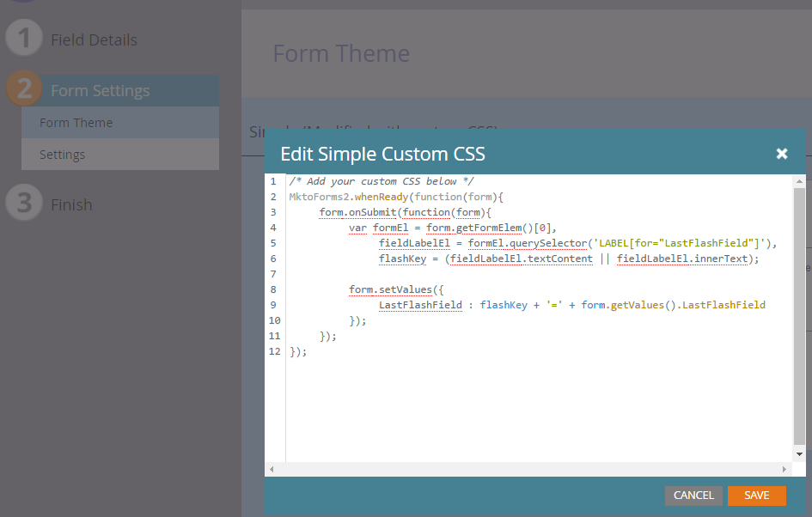Select Form Theme in the sidebar
The width and height of the screenshot is (812, 517).
tap(76, 123)
